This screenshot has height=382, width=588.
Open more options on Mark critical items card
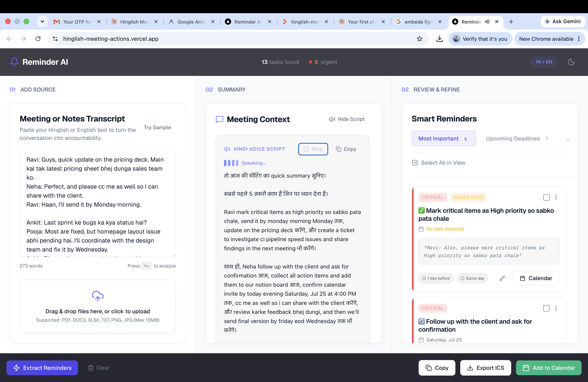(x=556, y=197)
